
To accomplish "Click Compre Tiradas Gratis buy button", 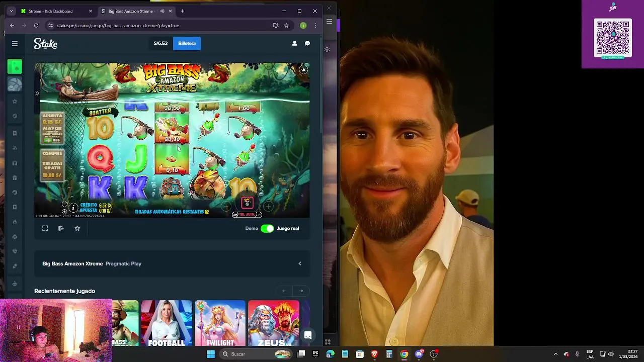I will point(52,165).
